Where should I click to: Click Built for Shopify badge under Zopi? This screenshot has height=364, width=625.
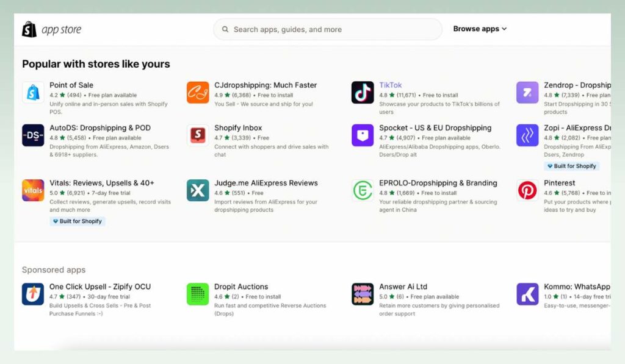click(x=571, y=166)
